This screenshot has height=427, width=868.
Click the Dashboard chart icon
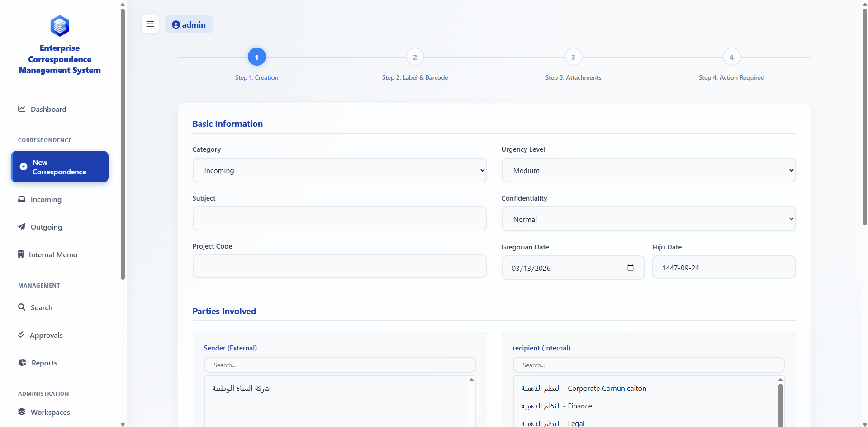22,109
